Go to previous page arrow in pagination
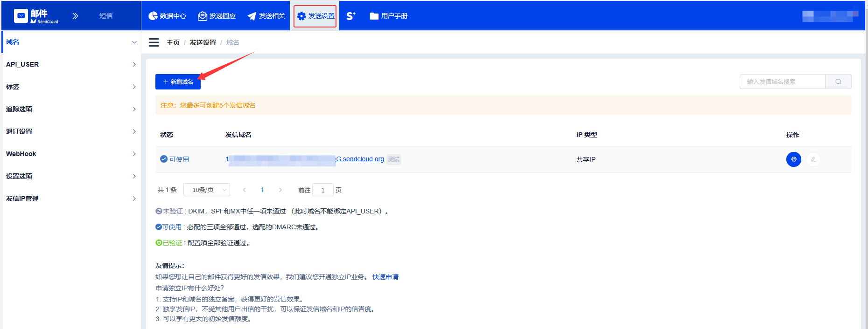 244,190
